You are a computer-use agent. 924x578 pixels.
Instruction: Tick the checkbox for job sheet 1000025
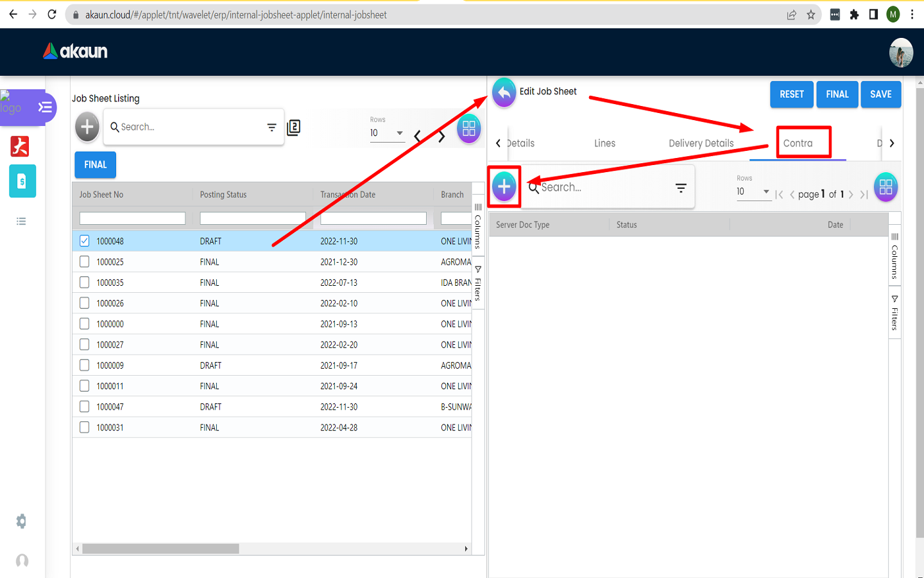pos(85,261)
